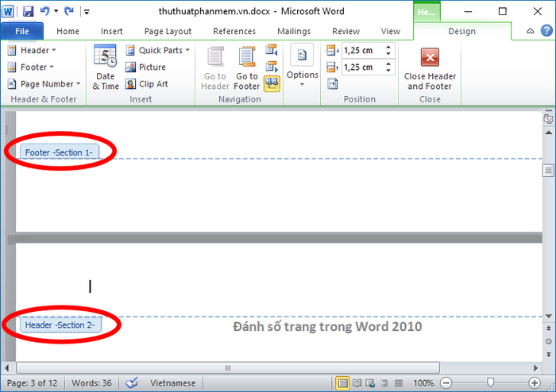Click the Go to Header button

click(215, 68)
